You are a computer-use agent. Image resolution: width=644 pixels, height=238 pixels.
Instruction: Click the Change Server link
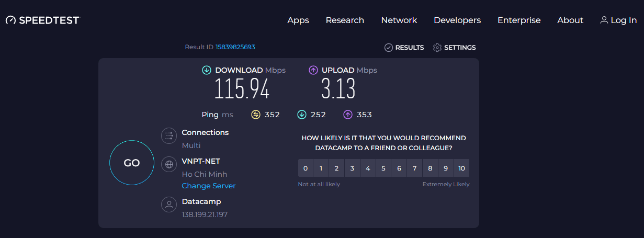coord(209,186)
